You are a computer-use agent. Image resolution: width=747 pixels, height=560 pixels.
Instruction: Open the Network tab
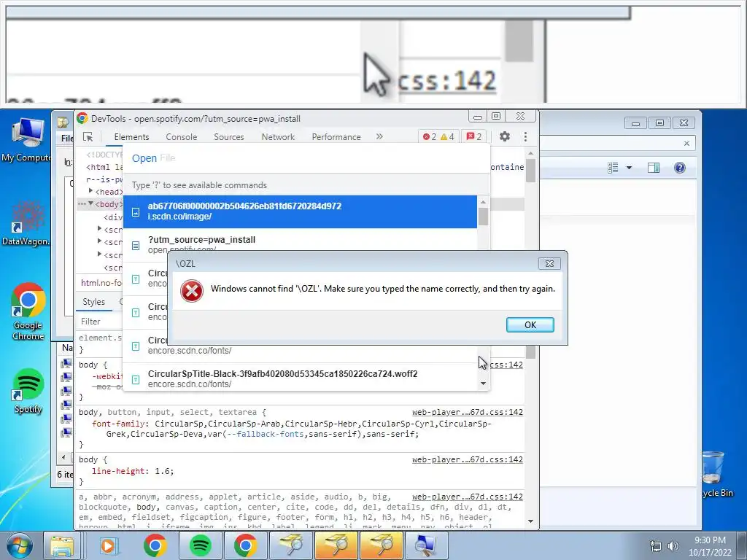[x=278, y=136]
